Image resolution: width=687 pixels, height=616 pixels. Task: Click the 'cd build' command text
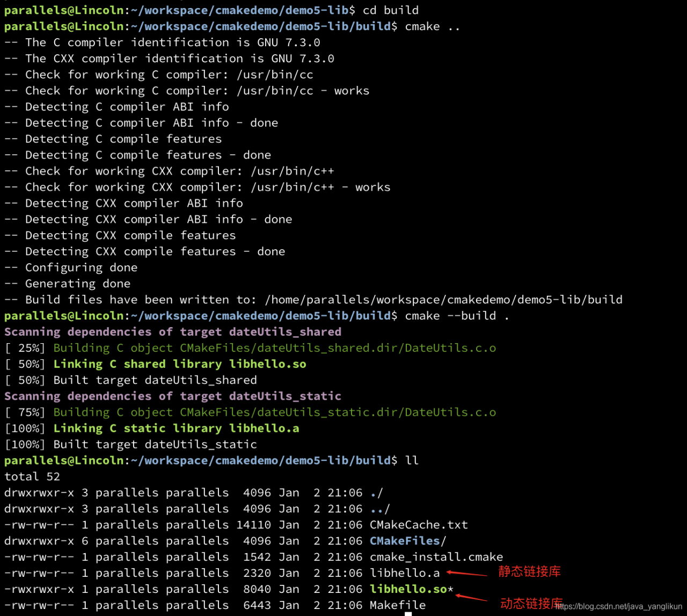[391, 10]
